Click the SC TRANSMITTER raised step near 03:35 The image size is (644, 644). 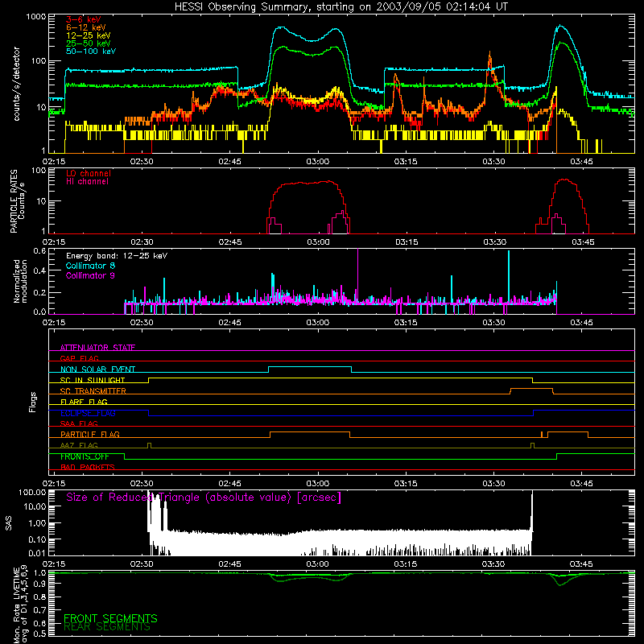click(x=531, y=389)
